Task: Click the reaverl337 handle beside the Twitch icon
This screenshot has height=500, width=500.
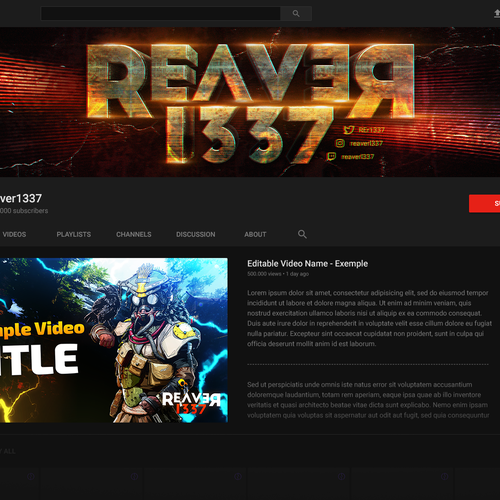Action: point(358,157)
